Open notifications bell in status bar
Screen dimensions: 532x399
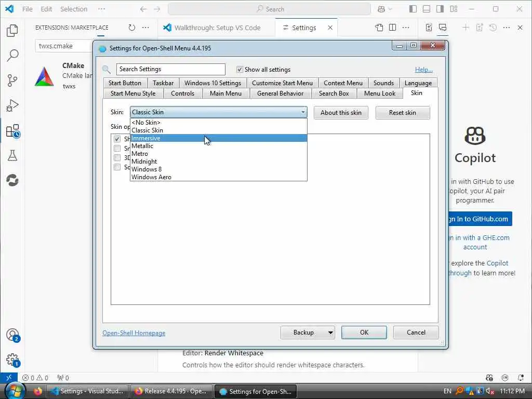(x=521, y=378)
